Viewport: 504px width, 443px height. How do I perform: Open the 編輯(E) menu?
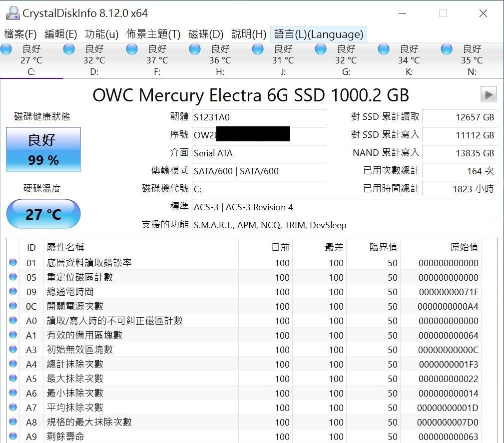61,34
